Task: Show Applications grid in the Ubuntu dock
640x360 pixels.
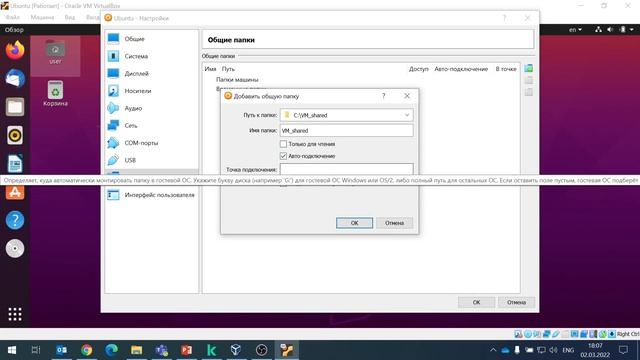Action: [15, 314]
